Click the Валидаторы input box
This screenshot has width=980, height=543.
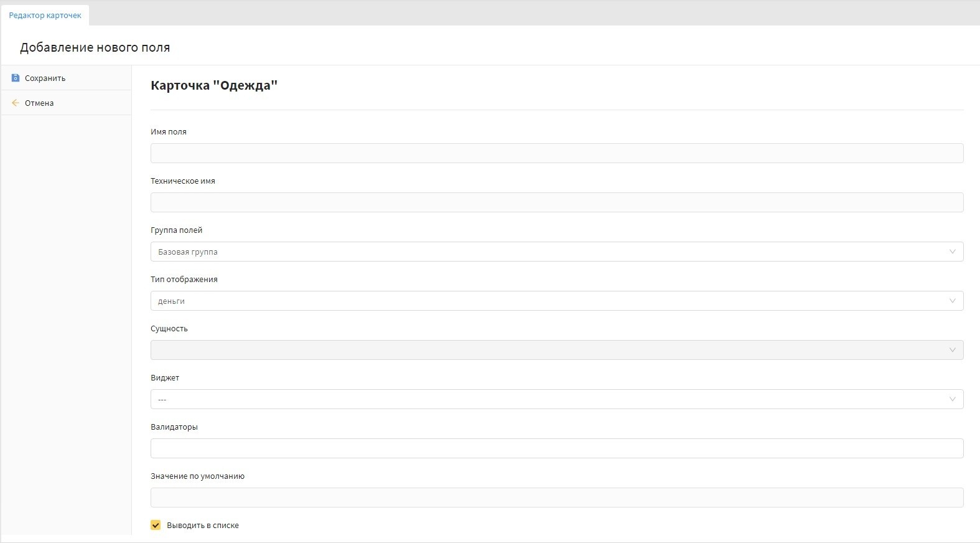[x=556, y=448]
